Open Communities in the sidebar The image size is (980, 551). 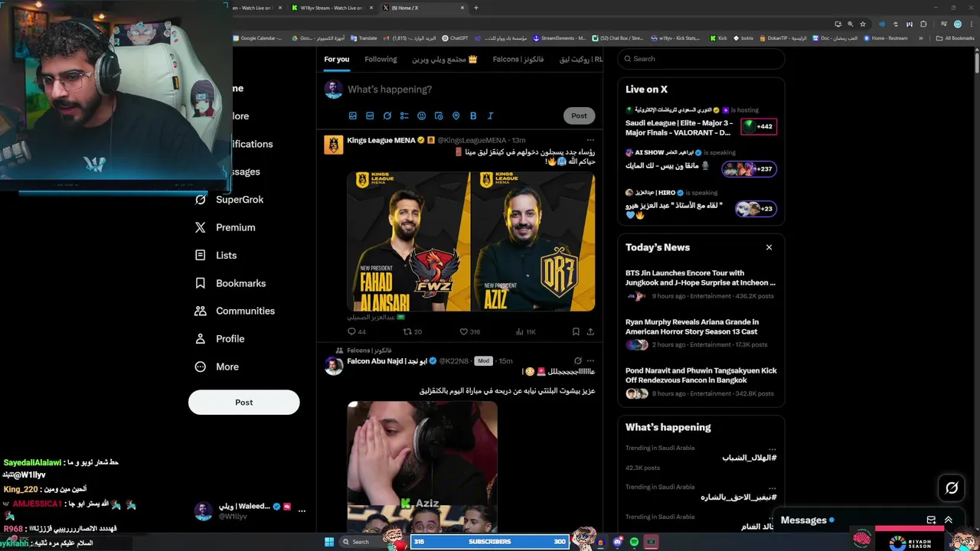(x=236, y=311)
